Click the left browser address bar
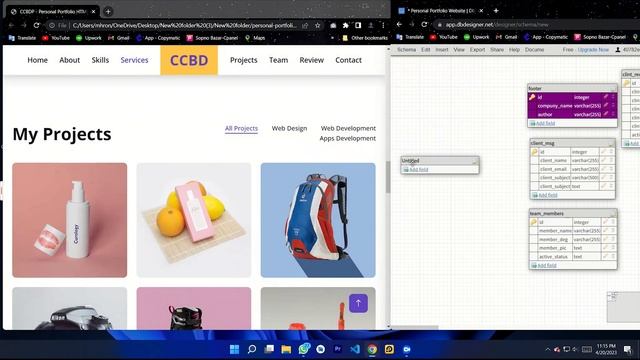 tap(184, 25)
